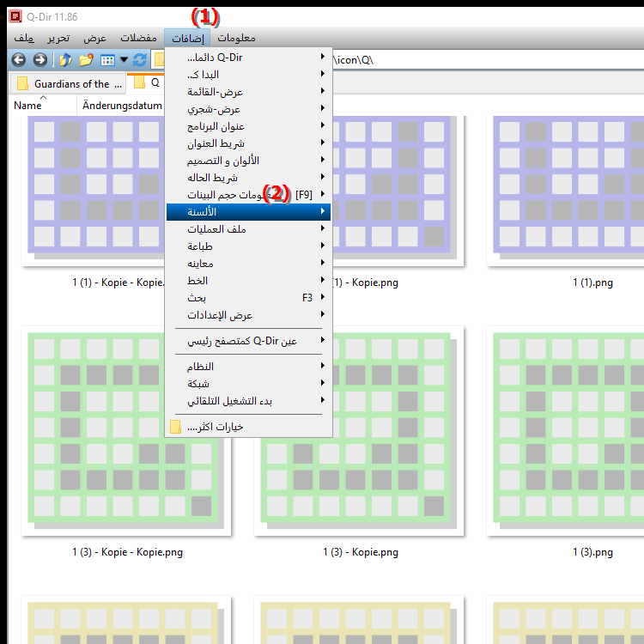Open the شبكة network submenu
The image size is (644, 644).
248,384
